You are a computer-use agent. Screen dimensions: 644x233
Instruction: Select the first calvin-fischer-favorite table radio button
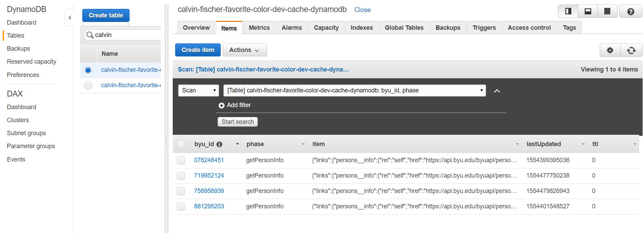point(88,70)
